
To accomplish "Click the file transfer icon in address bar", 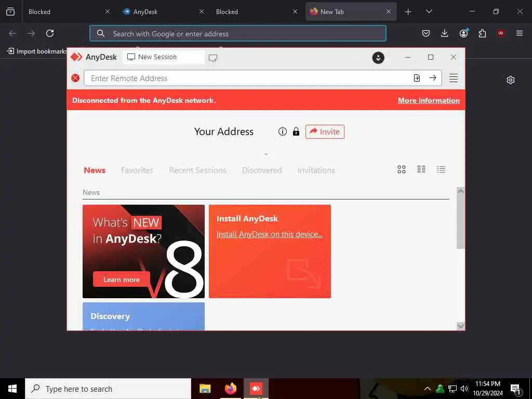I will coord(417,78).
